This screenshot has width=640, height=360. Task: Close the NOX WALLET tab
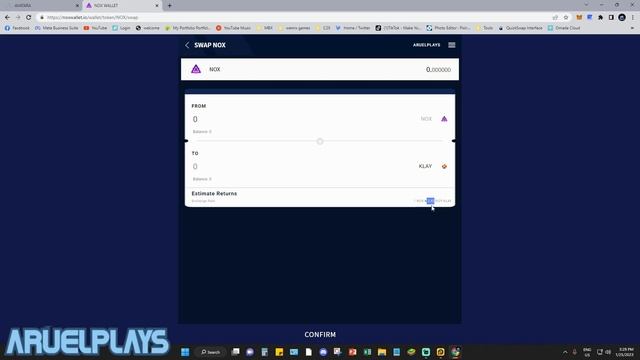(157, 6)
